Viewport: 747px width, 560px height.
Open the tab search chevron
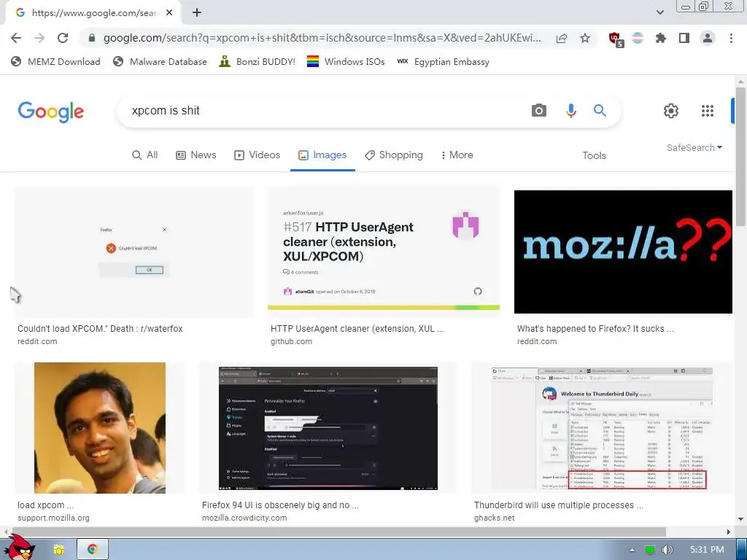(659, 12)
